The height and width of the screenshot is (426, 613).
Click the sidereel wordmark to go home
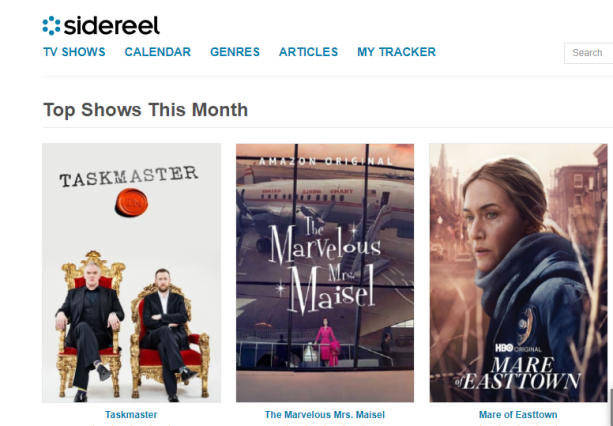tap(111, 26)
